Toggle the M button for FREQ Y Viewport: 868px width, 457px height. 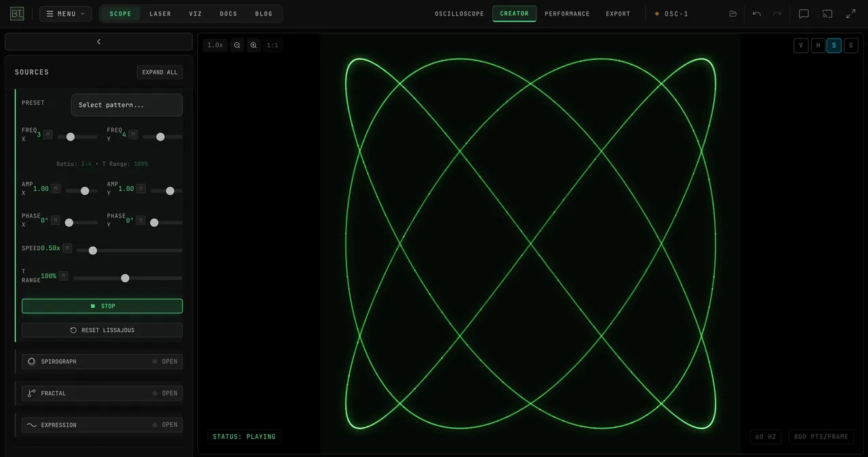[x=134, y=134]
